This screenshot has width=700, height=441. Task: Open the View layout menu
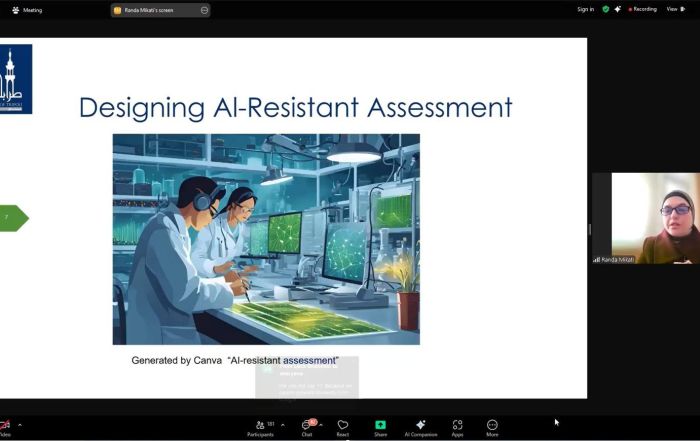[676, 9]
